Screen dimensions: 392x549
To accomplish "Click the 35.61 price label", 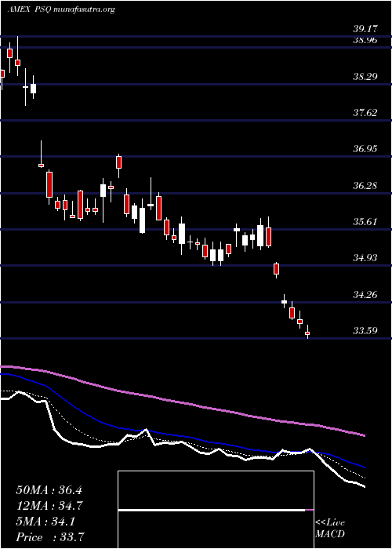I will point(365,222).
